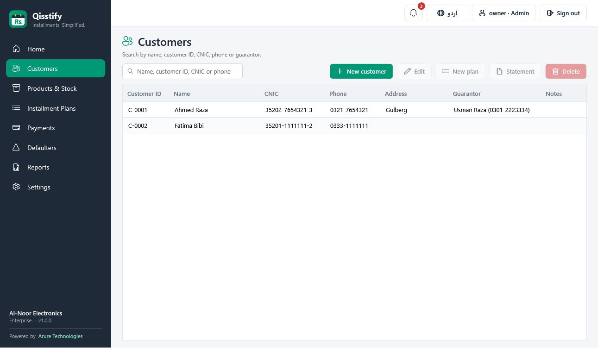This screenshot has height=364, width=604.
Task: Click the Ahmed Raza name cell
Action: (x=191, y=110)
